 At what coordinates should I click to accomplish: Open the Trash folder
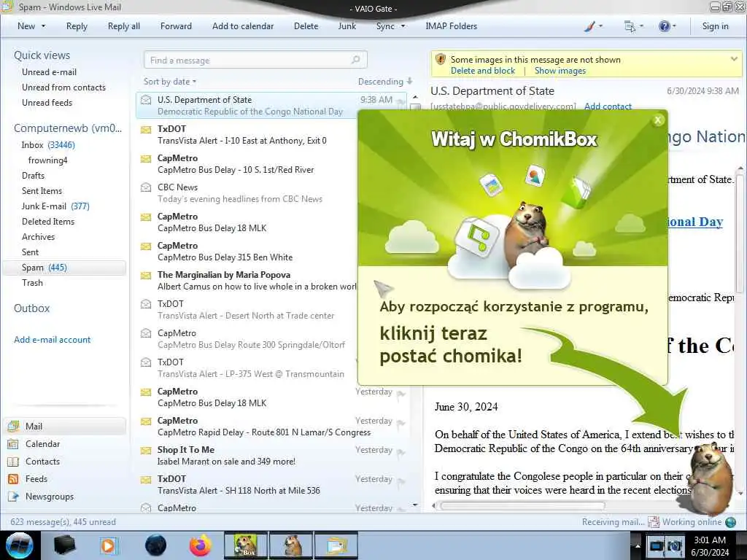(x=32, y=282)
